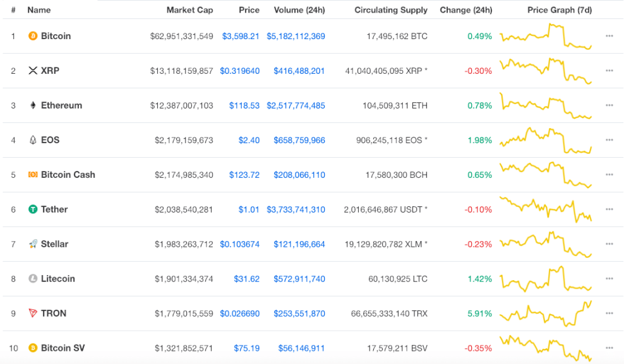This screenshot has width=624, height=364.
Task: Click the Tether green logo icon
Action: (x=33, y=209)
